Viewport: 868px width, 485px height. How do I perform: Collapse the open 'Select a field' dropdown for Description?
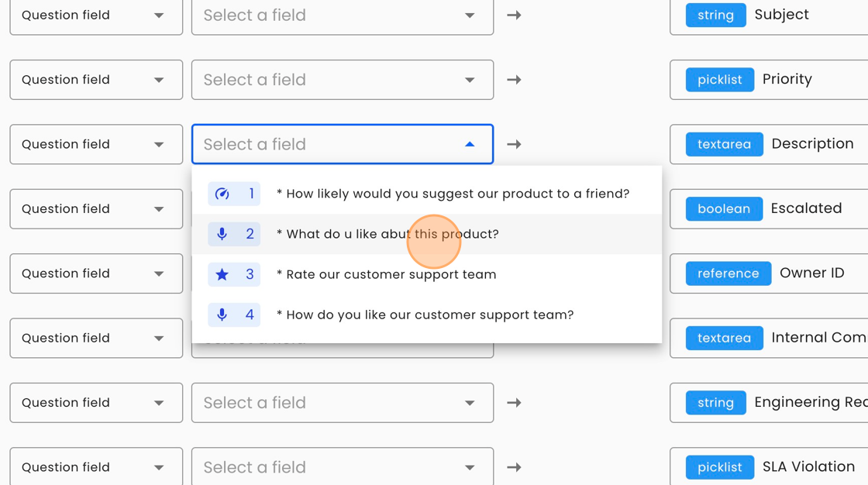click(x=470, y=144)
